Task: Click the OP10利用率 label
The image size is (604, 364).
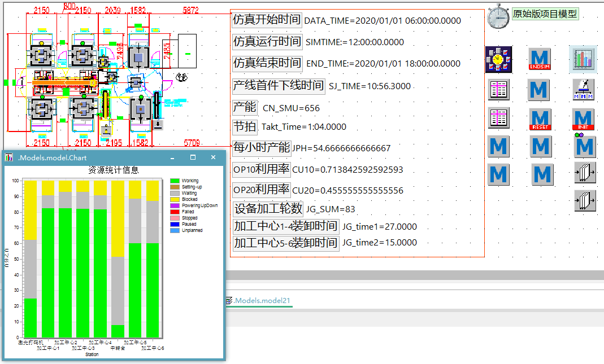Action: (x=261, y=169)
